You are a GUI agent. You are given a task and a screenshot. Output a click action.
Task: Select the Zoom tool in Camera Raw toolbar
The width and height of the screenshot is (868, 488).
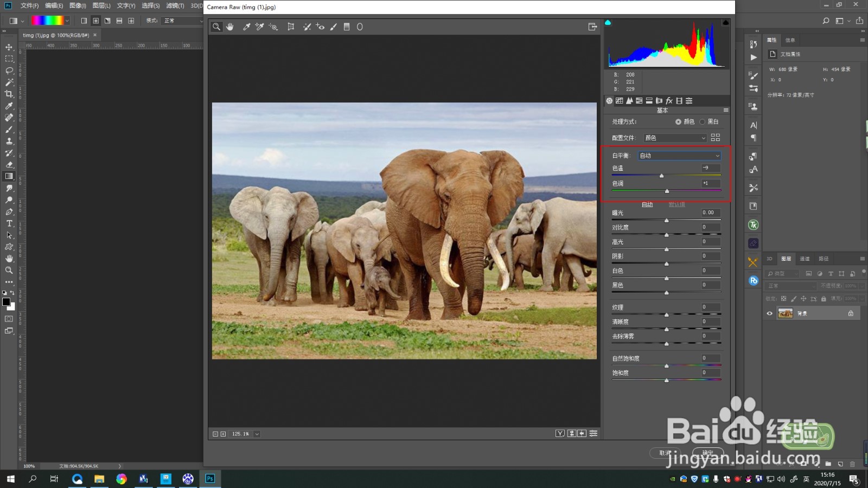point(216,27)
